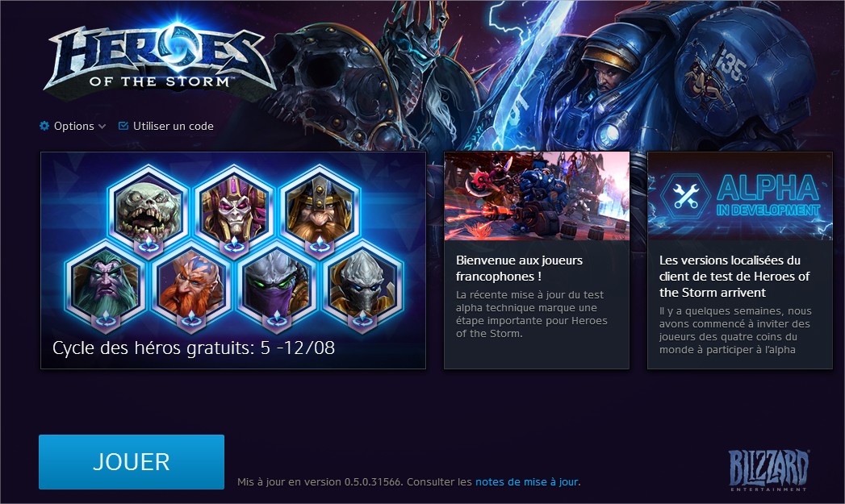Screen dimensions: 845x504
Task: Select the Stitches hero portrait hexagon
Action: (x=149, y=208)
